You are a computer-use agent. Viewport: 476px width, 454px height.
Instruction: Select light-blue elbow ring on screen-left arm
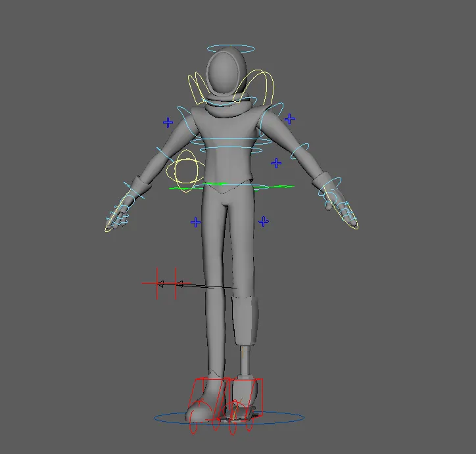pyautogui.click(x=165, y=154)
